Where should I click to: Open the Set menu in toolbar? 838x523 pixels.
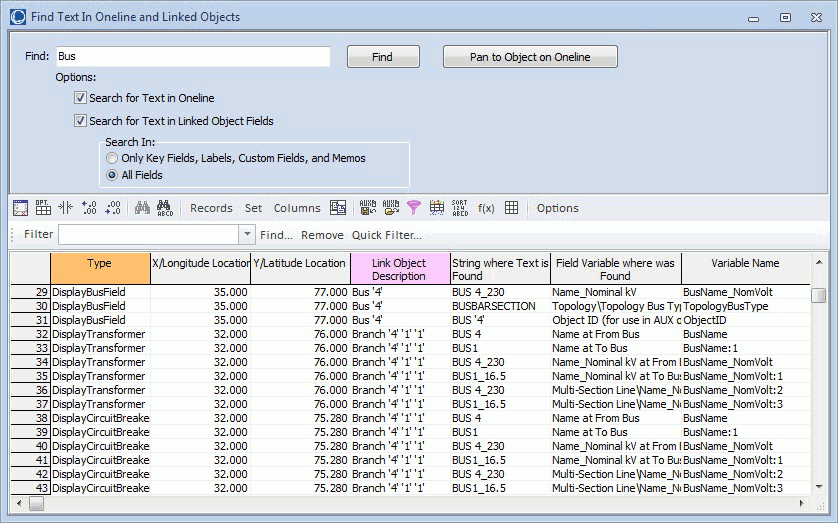pos(253,208)
